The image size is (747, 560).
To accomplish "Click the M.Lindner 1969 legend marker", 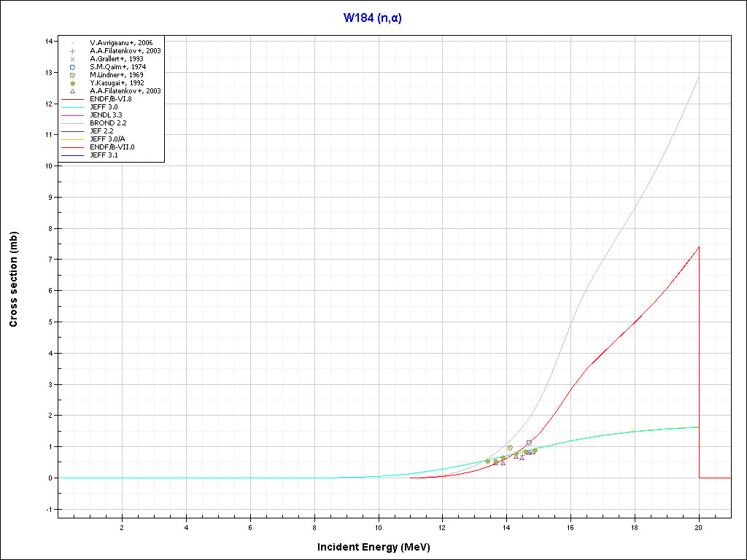I will [x=73, y=75].
